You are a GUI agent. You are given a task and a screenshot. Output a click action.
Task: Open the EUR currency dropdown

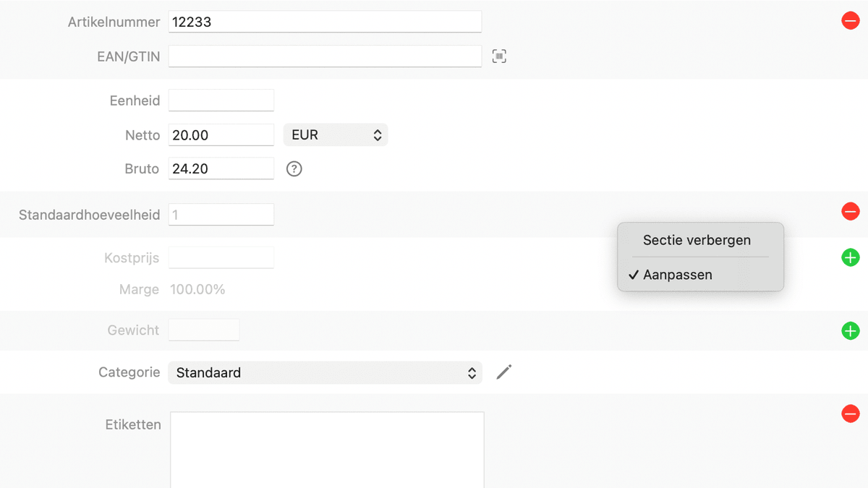[336, 135]
